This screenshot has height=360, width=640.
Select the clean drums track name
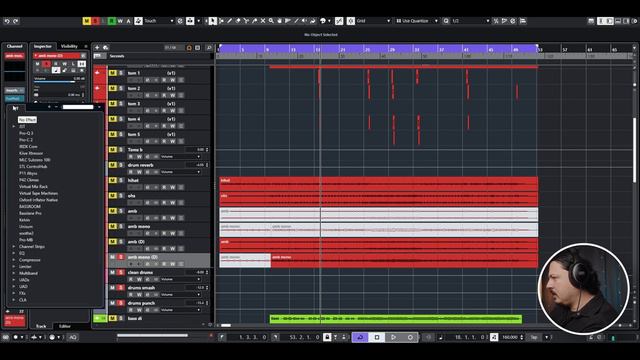(140, 272)
